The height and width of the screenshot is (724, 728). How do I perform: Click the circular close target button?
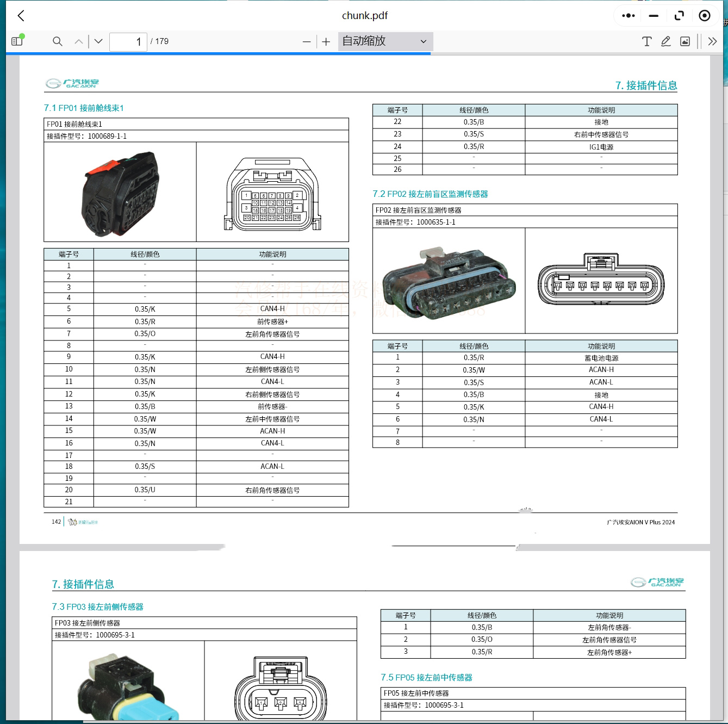[x=705, y=16]
